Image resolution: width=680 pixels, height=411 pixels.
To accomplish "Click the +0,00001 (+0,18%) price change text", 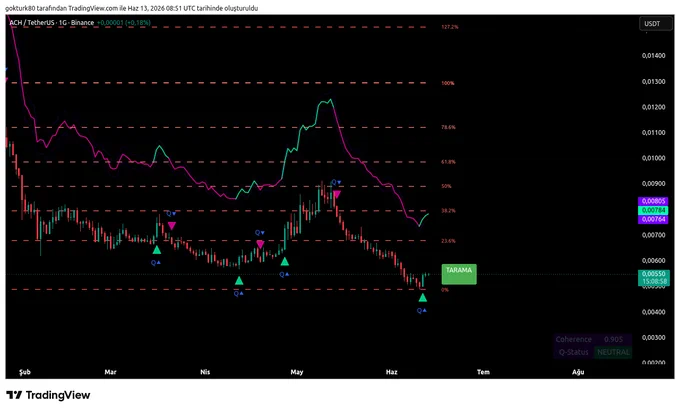I will pyautogui.click(x=124, y=23).
